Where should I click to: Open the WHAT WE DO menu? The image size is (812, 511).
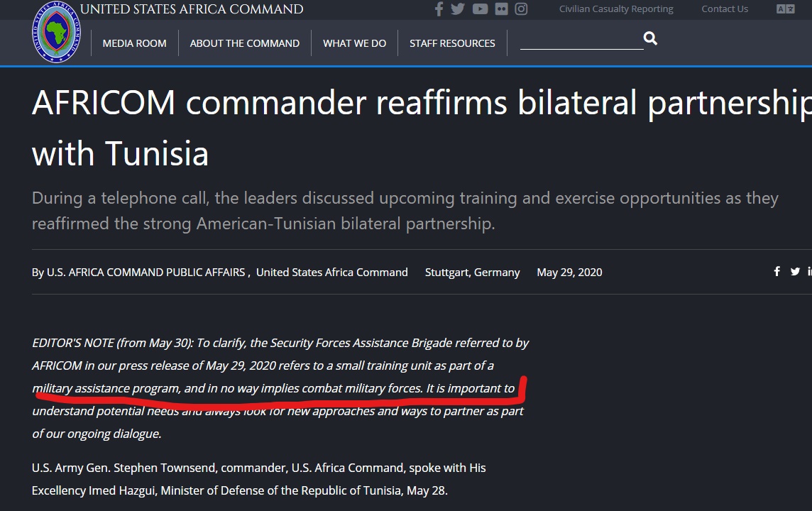coord(355,43)
